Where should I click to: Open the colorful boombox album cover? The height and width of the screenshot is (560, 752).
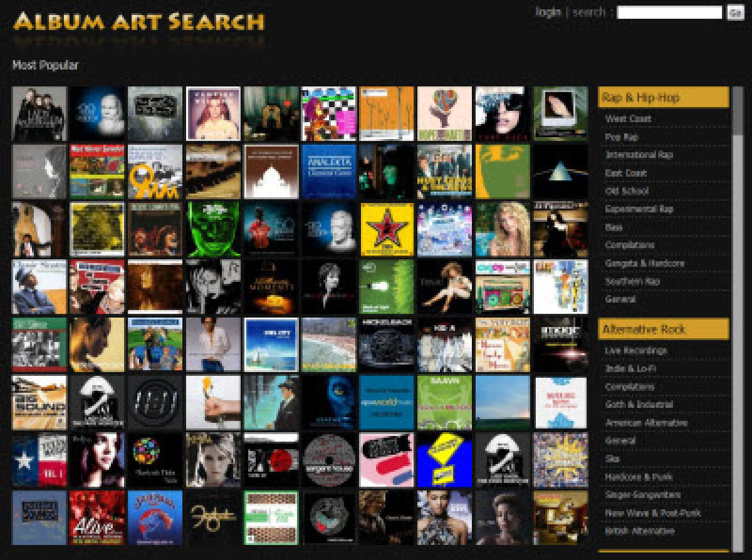click(503, 287)
